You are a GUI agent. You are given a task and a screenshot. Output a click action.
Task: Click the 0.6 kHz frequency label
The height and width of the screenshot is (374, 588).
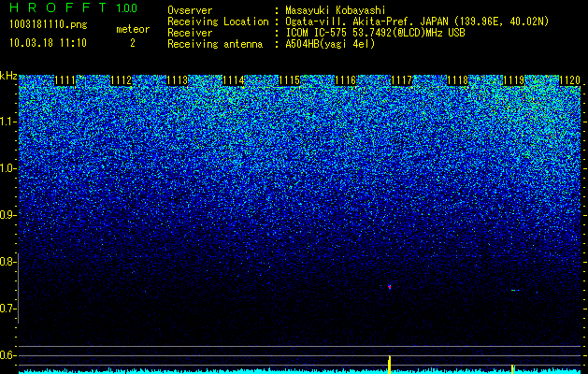tap(7, 355)
